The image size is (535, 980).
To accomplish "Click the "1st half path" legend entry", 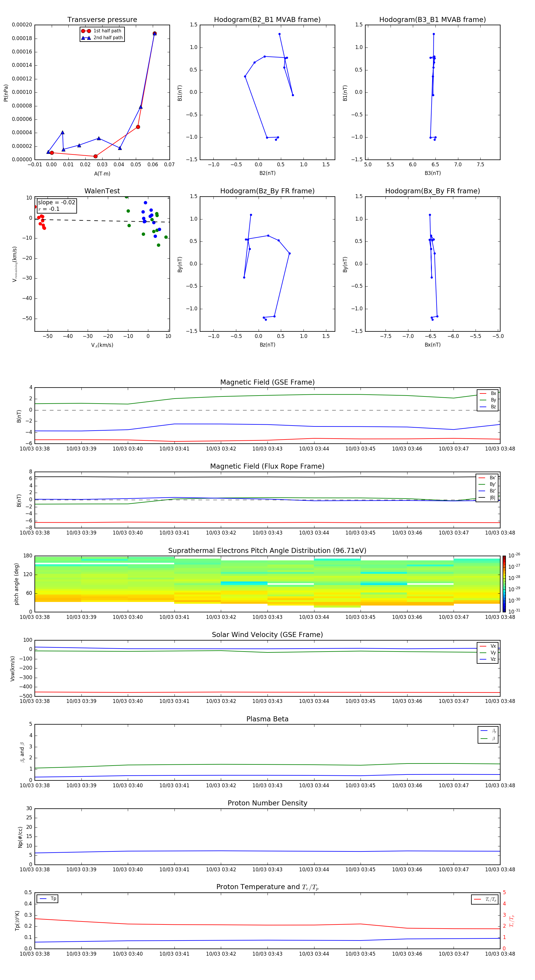I will click(x=102, y=31).
